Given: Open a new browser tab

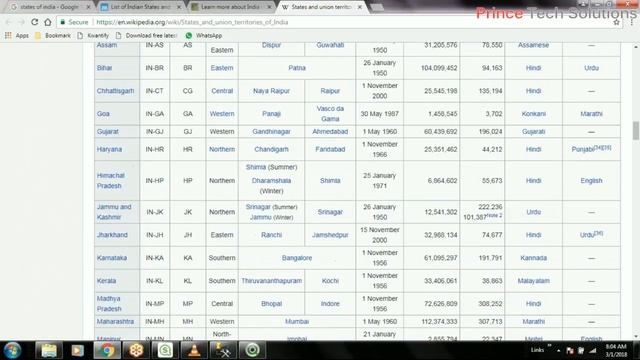Looking at the screenshot, I should [376, 7].
